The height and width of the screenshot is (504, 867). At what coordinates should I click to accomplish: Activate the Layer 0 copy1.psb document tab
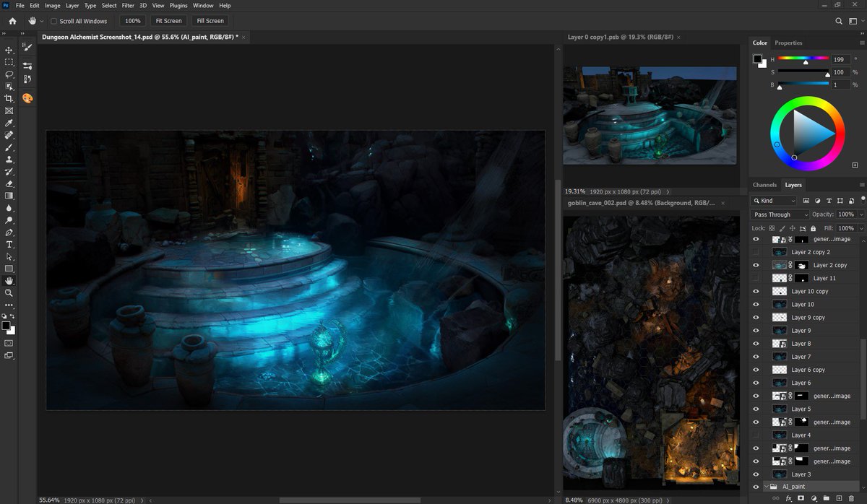click(x=620, y=37)
